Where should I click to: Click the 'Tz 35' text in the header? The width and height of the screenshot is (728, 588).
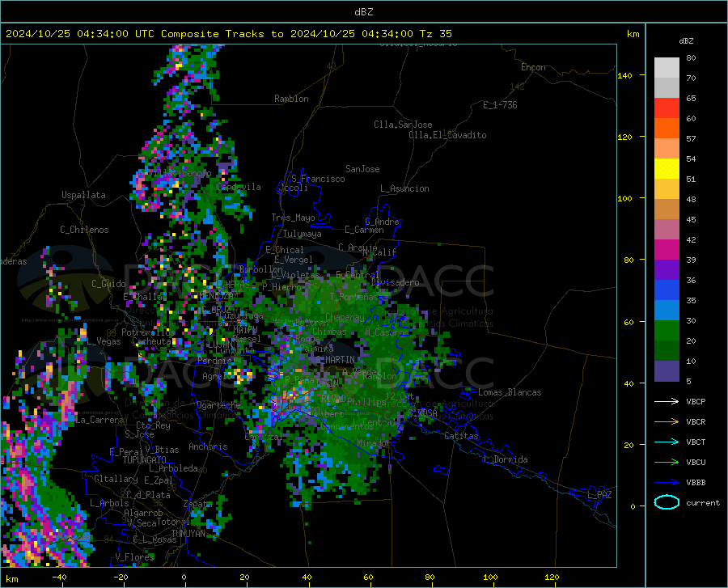(435, 34)
